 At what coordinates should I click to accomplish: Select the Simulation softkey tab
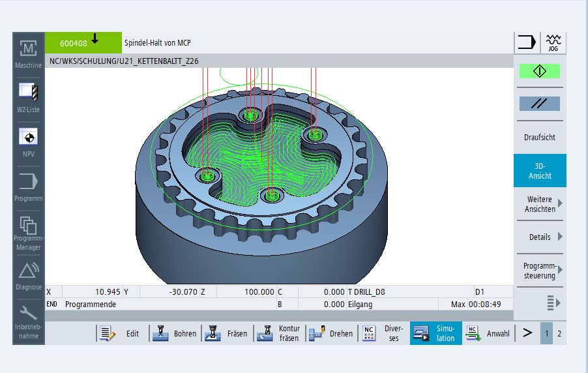coord(435,333)
